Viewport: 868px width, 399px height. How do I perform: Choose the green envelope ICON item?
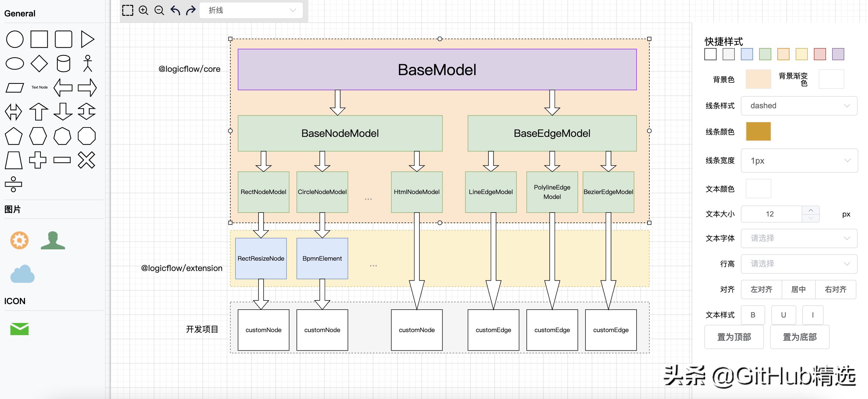pos(19,329)
